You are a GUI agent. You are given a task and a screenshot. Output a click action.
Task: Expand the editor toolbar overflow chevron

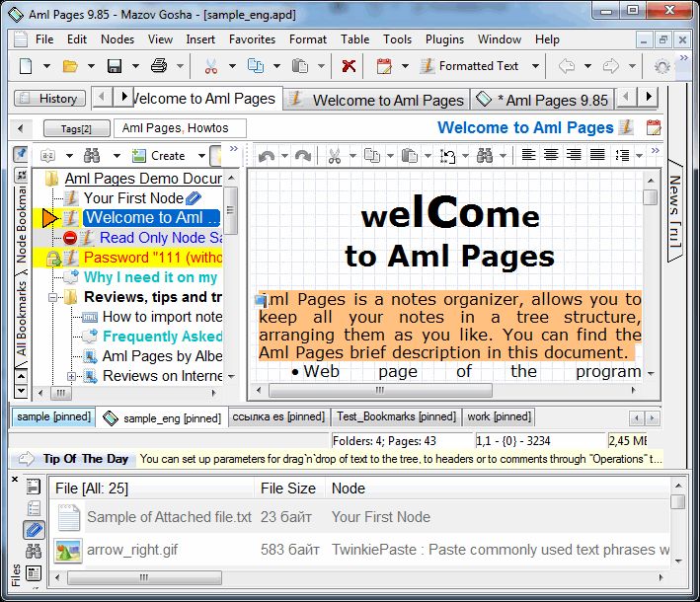pos(655,150)
